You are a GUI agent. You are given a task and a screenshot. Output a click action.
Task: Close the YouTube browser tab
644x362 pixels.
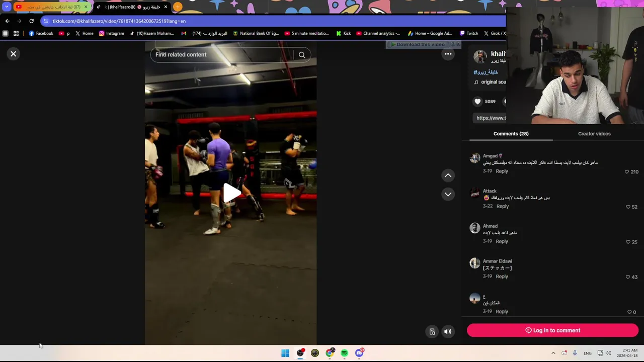point(86,7)
